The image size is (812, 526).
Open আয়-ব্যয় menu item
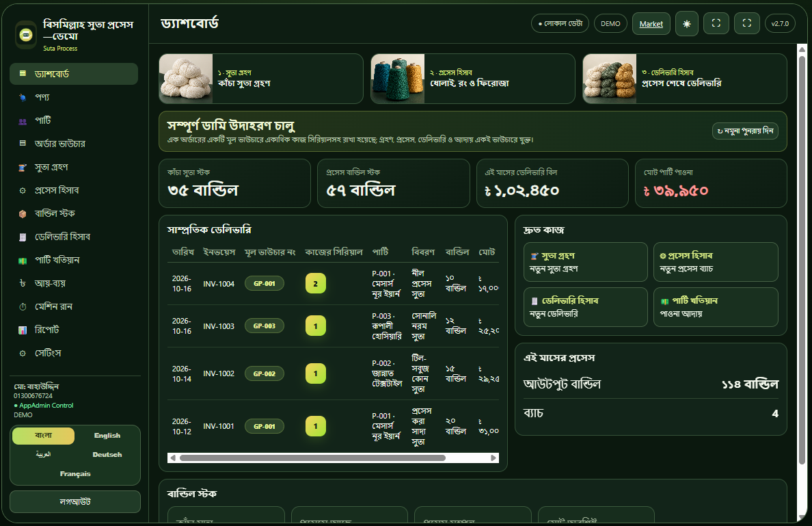pos(74,283)
